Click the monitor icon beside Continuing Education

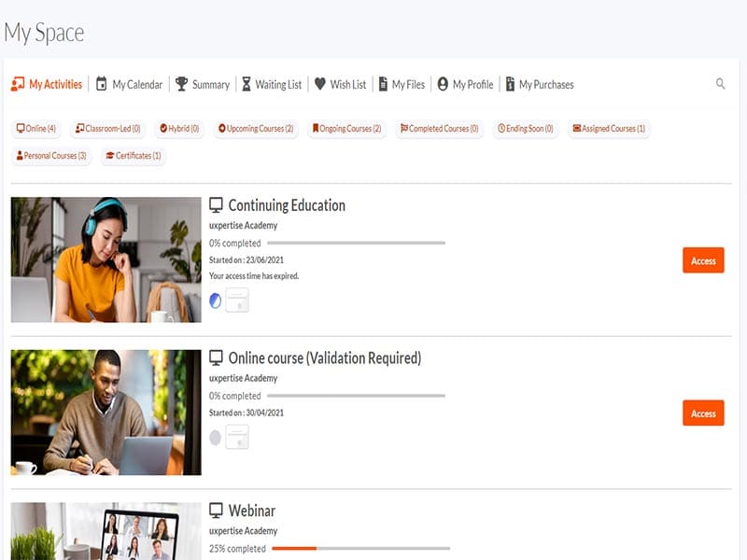pos(218,204)
